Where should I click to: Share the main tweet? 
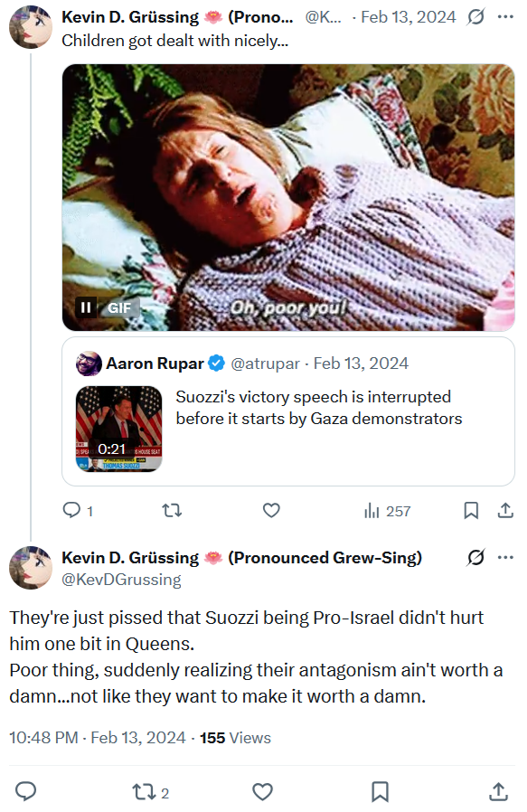[498, 792]
